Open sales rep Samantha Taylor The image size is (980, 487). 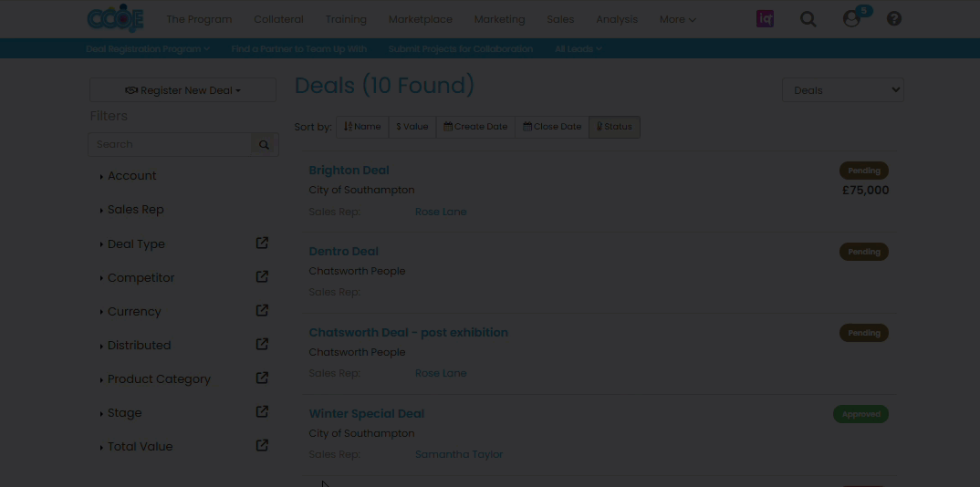(459, 454)
